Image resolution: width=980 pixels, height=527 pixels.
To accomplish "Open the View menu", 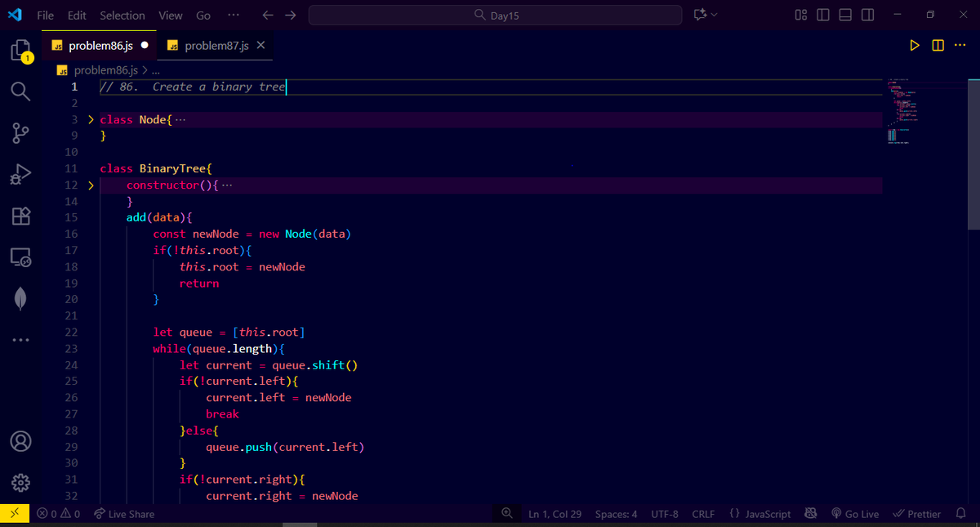I will click(171, 16).
